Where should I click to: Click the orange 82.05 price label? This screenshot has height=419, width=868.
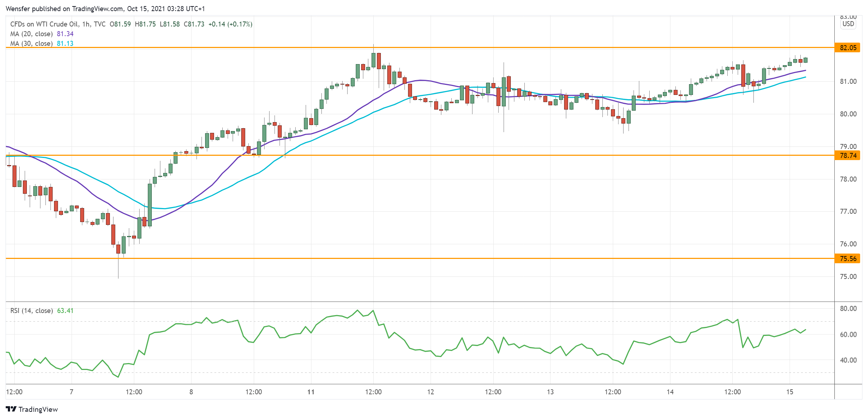847,48
